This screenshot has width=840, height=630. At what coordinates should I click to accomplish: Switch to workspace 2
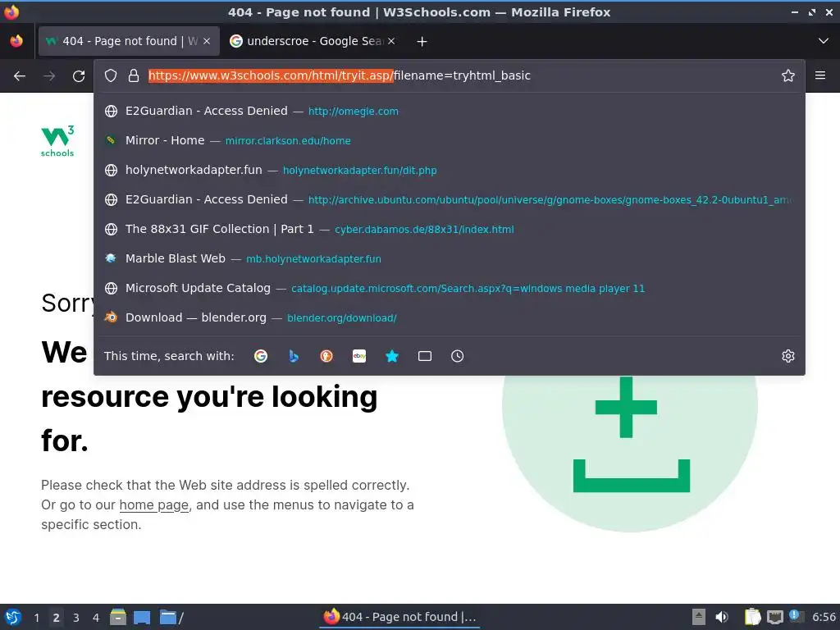tap(57, 618)
